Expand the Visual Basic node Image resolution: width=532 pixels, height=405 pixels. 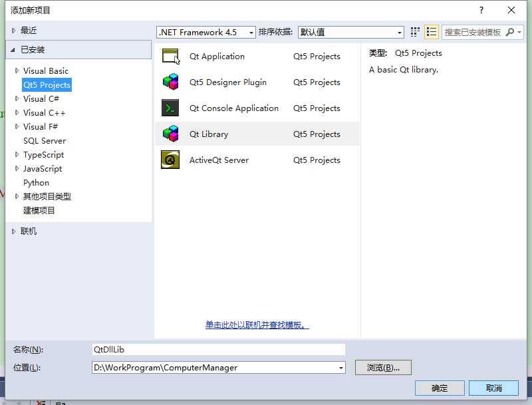(17, 70)
